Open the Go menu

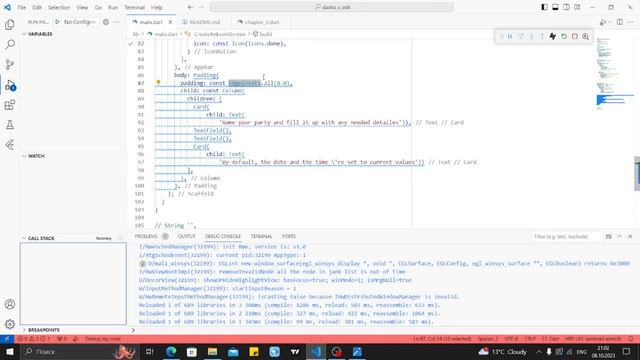tap(98, 7)
